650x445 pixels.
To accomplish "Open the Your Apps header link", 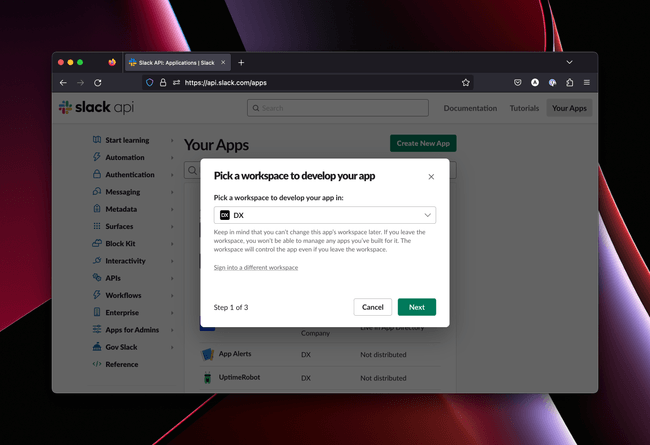I will [569, 108].
